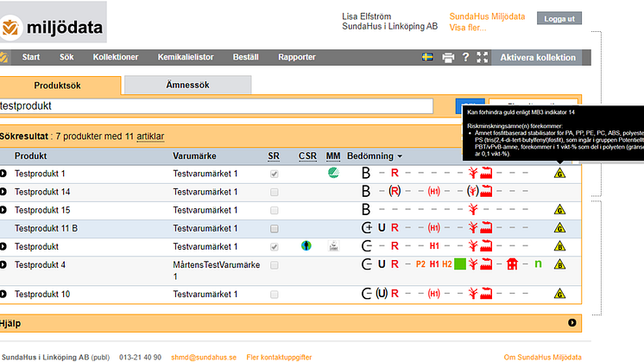Open the Beställ menu
The height and width of the screenshot is (362, 644).
tap(246, 57)
